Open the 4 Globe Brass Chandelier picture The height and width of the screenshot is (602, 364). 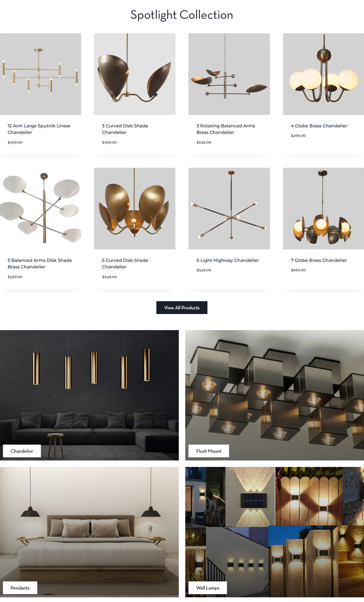pyautogui.click(x=323, y=74)
